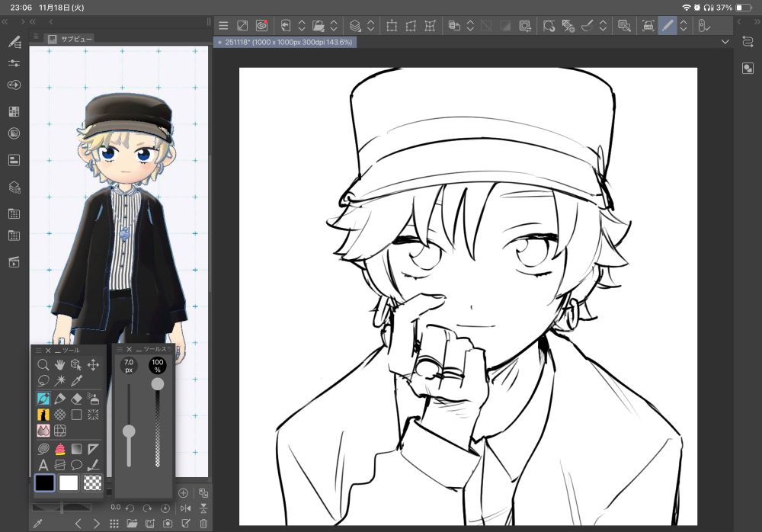Select the Eraser tool
This screenshot has width=762, height=532.
point(75,399)
